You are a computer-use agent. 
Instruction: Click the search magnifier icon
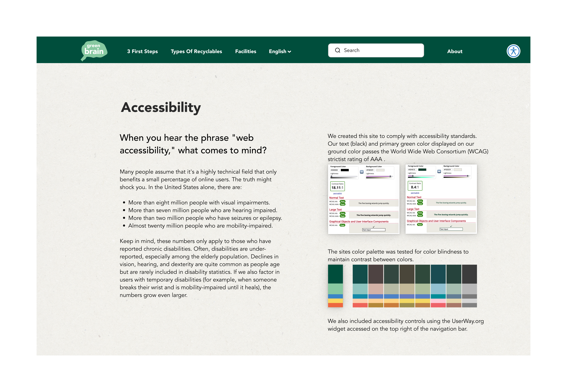[x=338, y=50]
